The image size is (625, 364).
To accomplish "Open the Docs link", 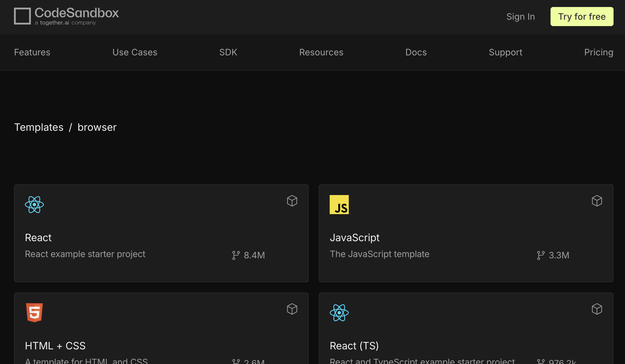I will 416,52.
